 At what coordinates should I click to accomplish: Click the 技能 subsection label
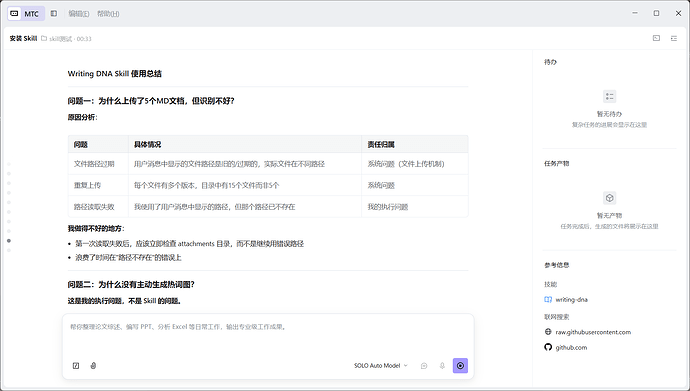[x=551, y=284]
